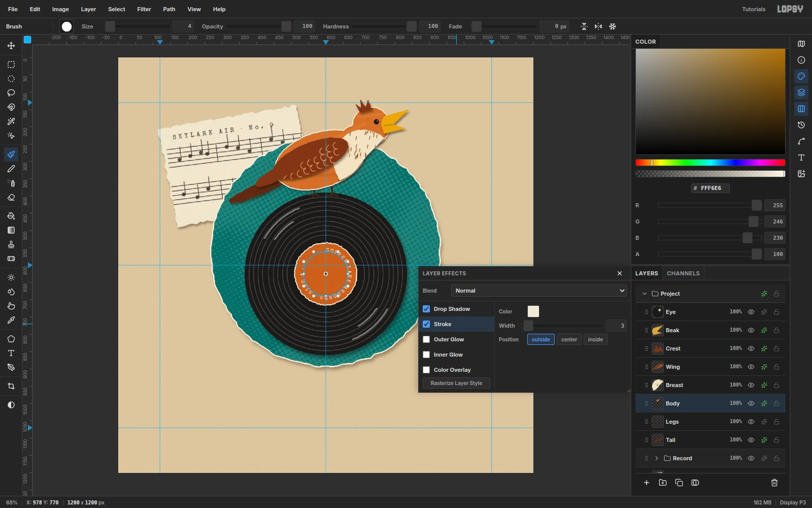
Task: Click the hue spectrum slider
Action: (x=710, y=163)
